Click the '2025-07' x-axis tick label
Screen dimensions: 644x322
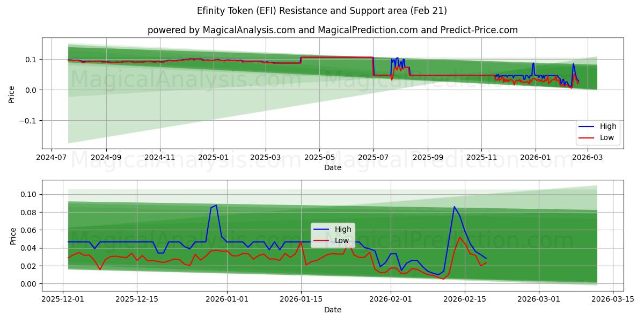point(373,157)
